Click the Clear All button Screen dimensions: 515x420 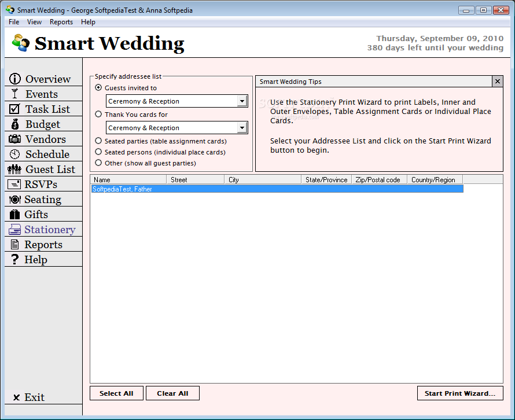[172, 393]
